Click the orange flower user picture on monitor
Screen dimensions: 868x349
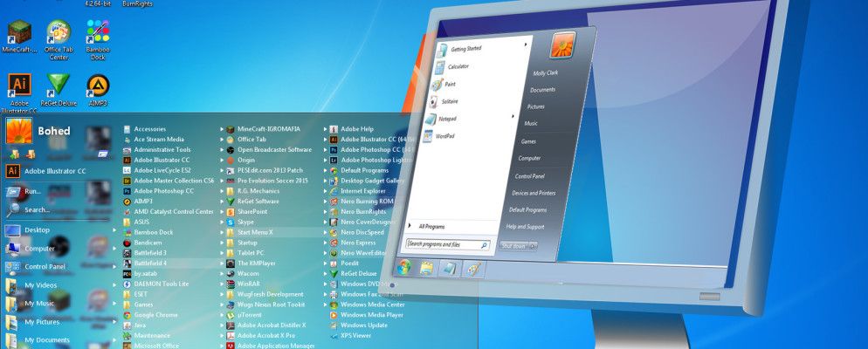coord(562,44)
